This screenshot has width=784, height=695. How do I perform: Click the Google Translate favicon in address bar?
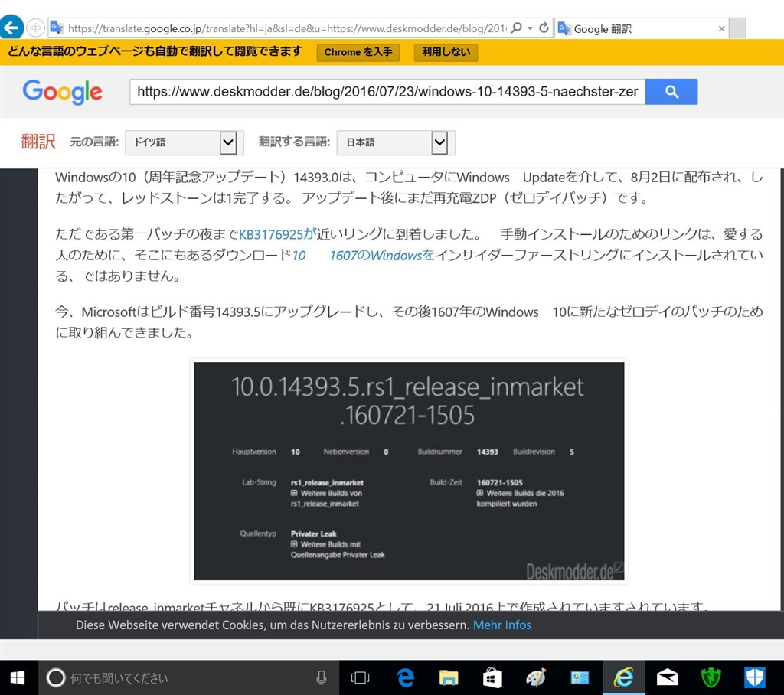[x=57, y=28]
